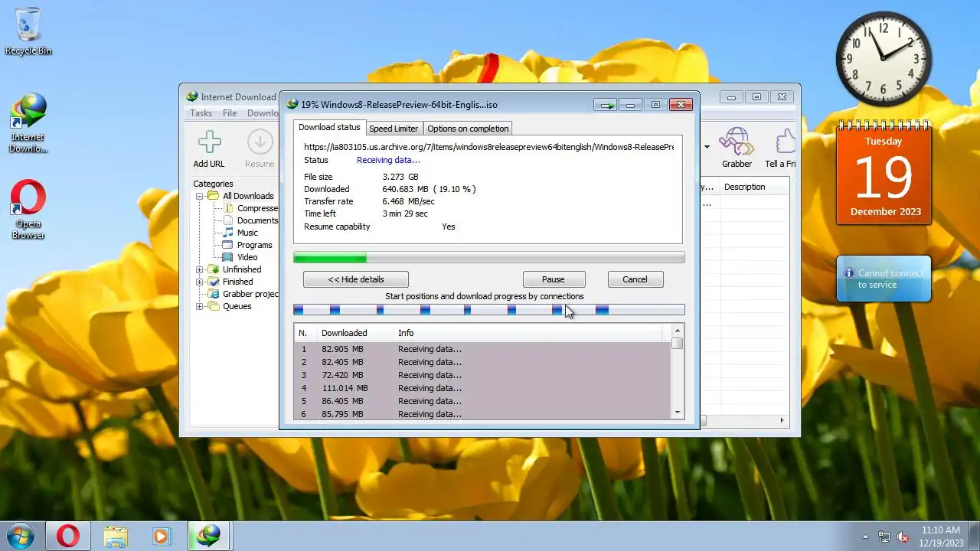Image resolution: width=980 pixels, height=551 pixels.
Task: Expand the Finished category node
Action: pos(200,282)
